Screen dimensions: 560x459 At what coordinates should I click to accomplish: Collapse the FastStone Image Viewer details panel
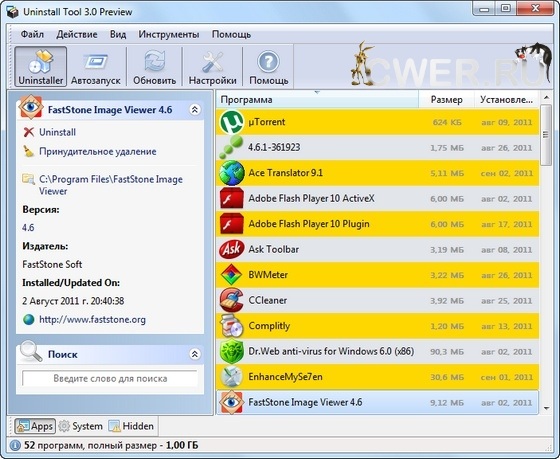click(x=195, y=110)
